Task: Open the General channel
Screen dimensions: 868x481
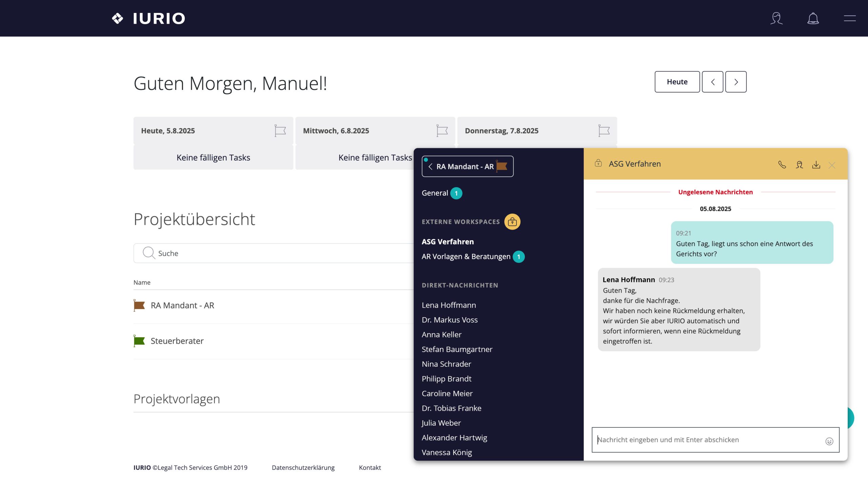Action: point(435,193)
